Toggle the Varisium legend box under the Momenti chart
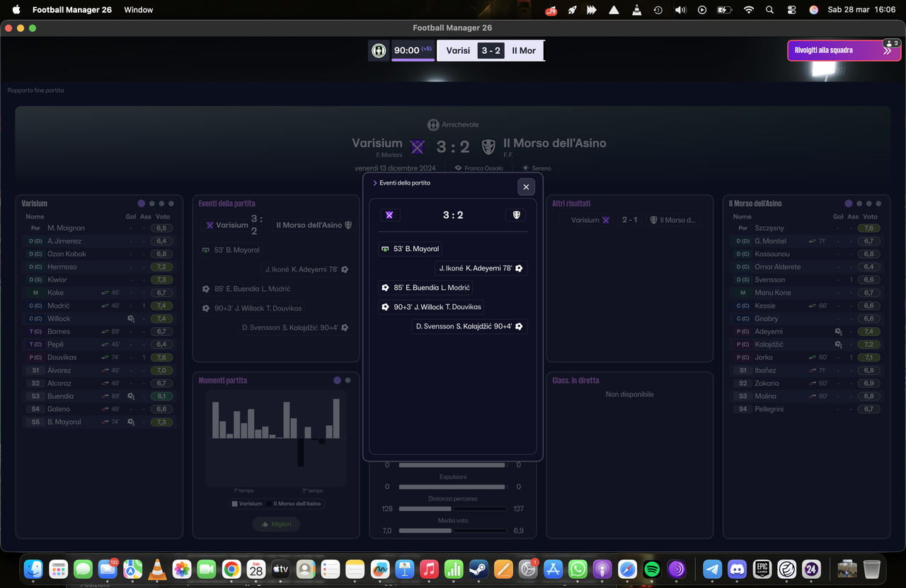Screen dimensions: 906x588 pos(235,504)
